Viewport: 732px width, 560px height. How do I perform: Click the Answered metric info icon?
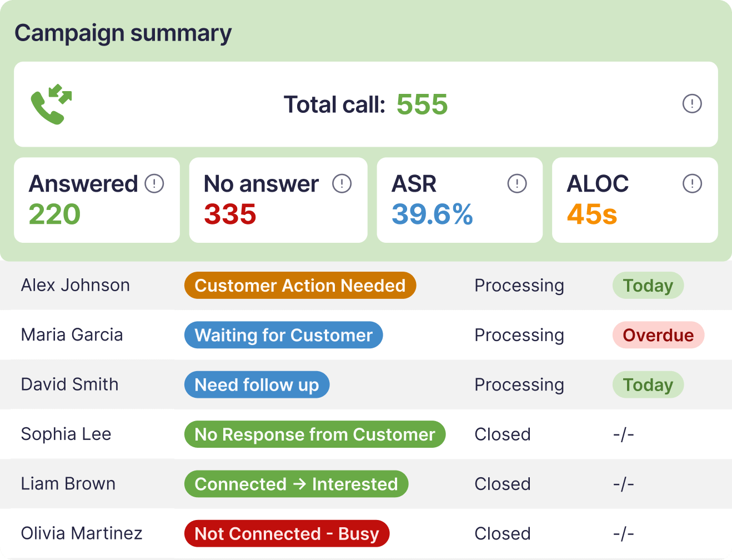click(x=154, y=183)
